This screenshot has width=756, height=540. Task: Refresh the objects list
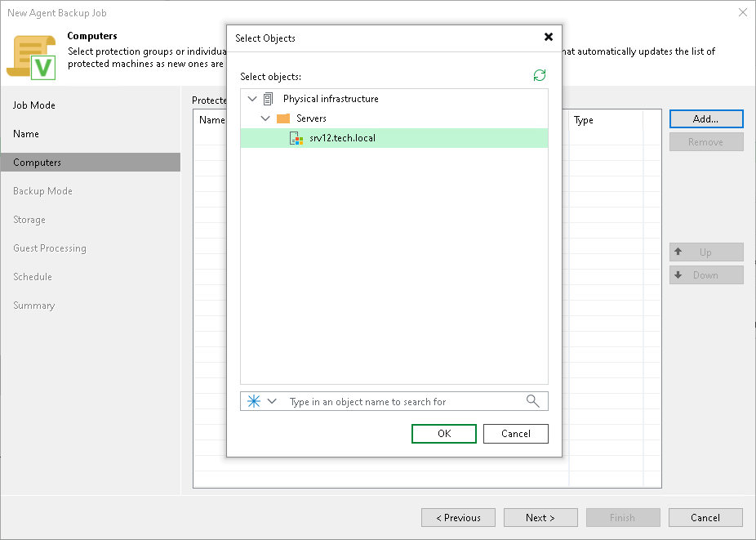pyautogui.click(x=539, y=75)
